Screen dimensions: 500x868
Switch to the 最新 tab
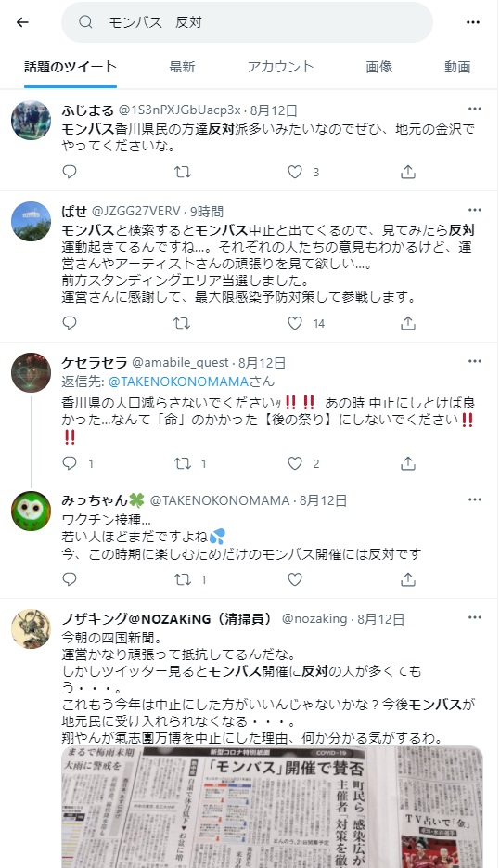click(182, 67)
